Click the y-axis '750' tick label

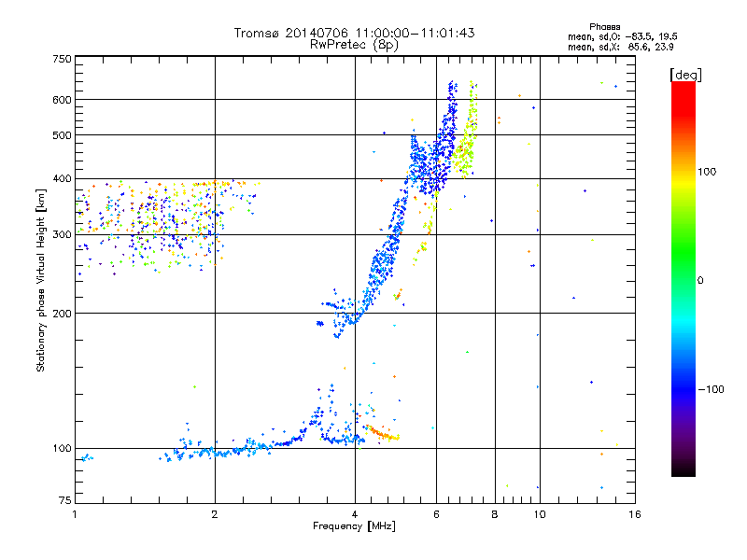tap(62, 59)
